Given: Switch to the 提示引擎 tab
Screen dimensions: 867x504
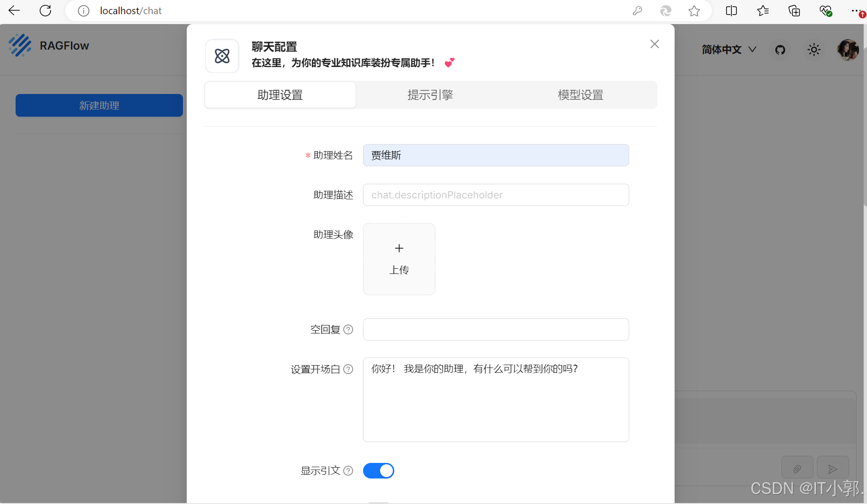Looking at the screenshot, I should (x=430, y=94).
